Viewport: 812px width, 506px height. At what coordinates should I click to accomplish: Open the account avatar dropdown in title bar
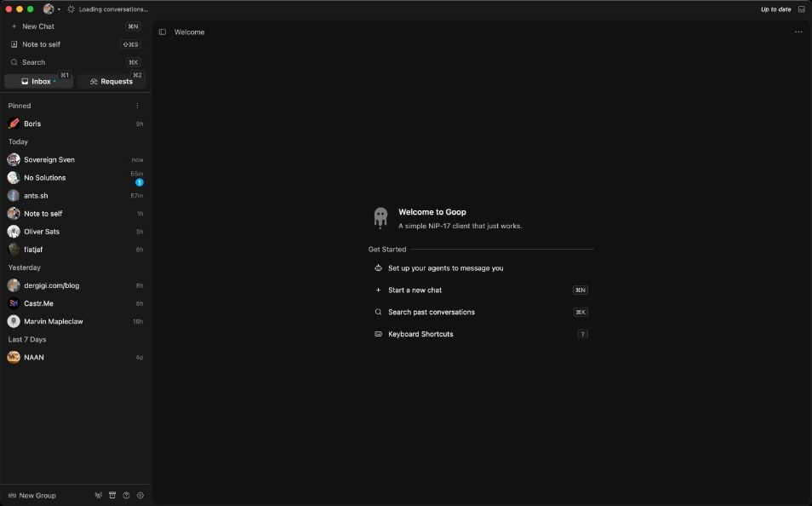point(51,9)
